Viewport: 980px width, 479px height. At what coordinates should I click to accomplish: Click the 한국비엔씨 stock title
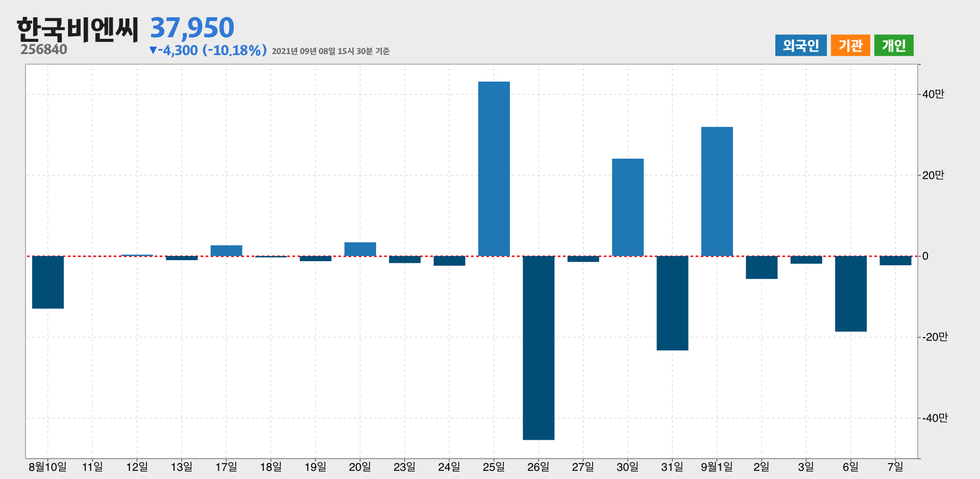coord(78,29)
